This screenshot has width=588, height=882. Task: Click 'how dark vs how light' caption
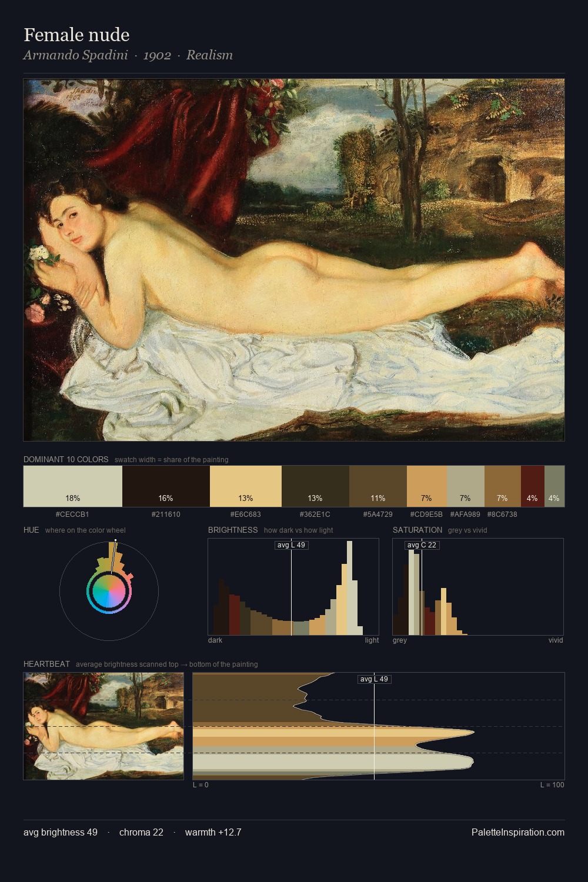coord(298,530)
